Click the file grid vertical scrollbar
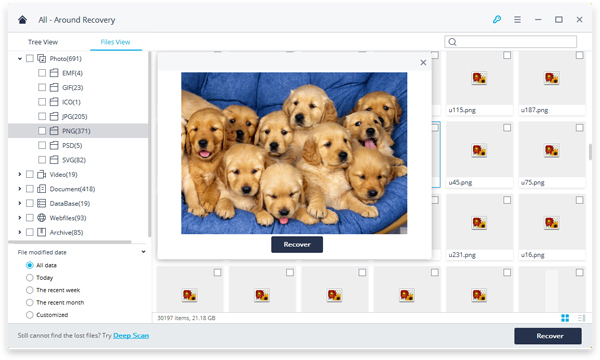 tap(590, 152)
